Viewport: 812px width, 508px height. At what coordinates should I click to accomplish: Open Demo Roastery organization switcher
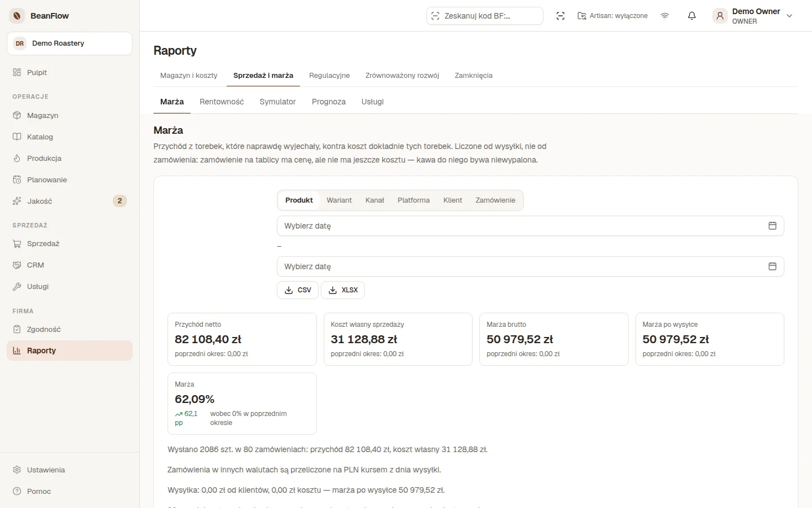(x=69, y=43)
